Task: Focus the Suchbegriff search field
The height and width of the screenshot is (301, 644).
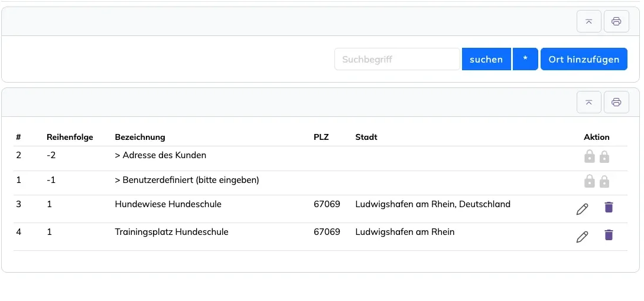Action: pos(397,59)
